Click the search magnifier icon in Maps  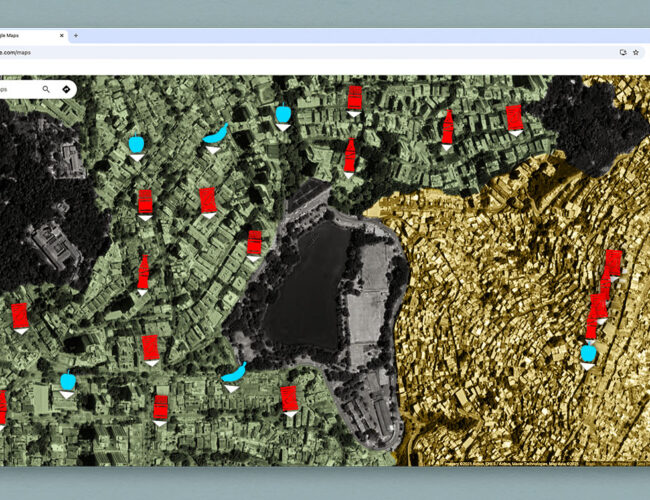click(x=46, y=89)
